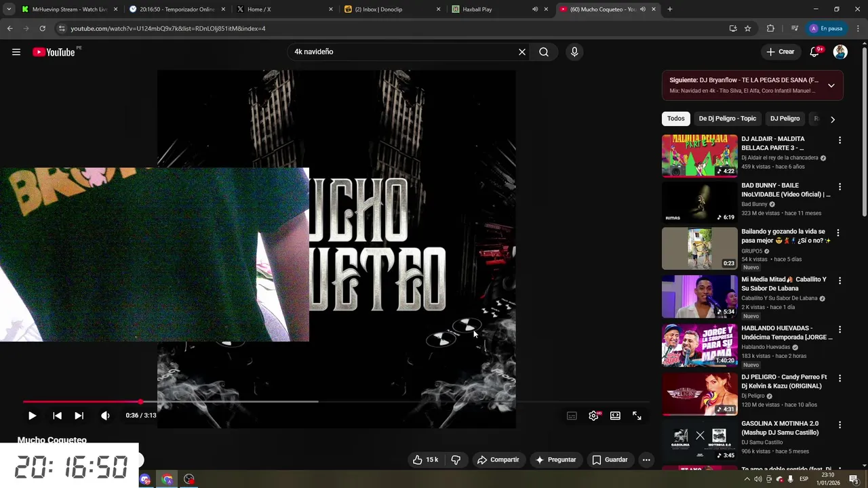Select the De Dj Peligro - Topic chip
This screenshot has width=868, height=488.
click(728, 119)
